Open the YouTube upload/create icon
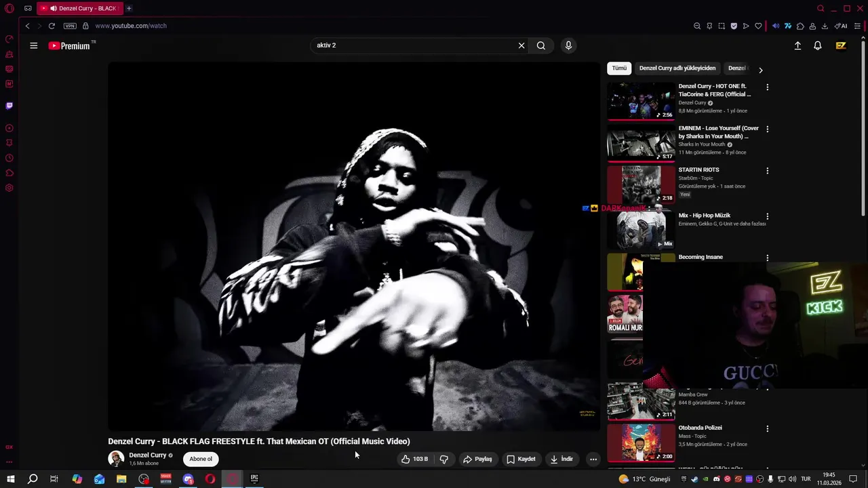This screenshot has width=868, height=488. 797,45
